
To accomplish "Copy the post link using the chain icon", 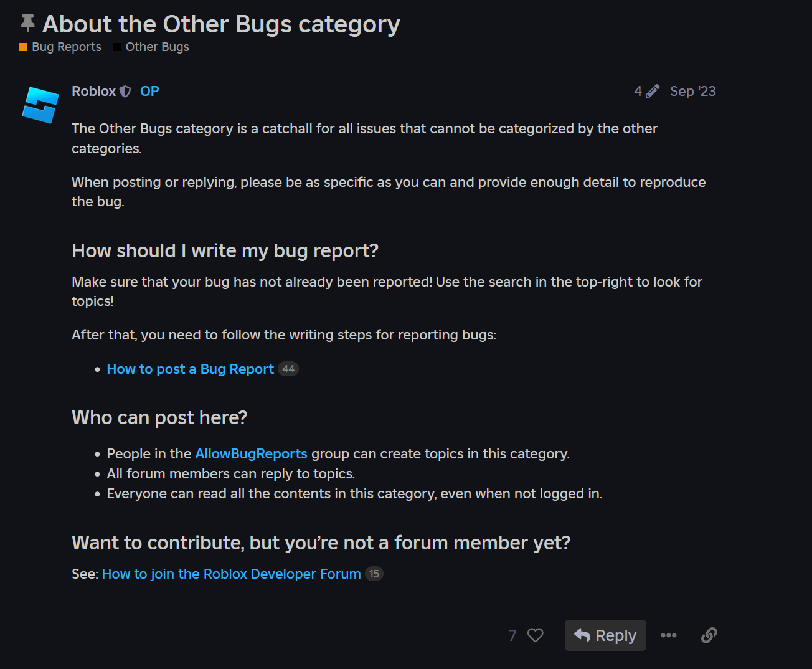I will coord(709,635).
